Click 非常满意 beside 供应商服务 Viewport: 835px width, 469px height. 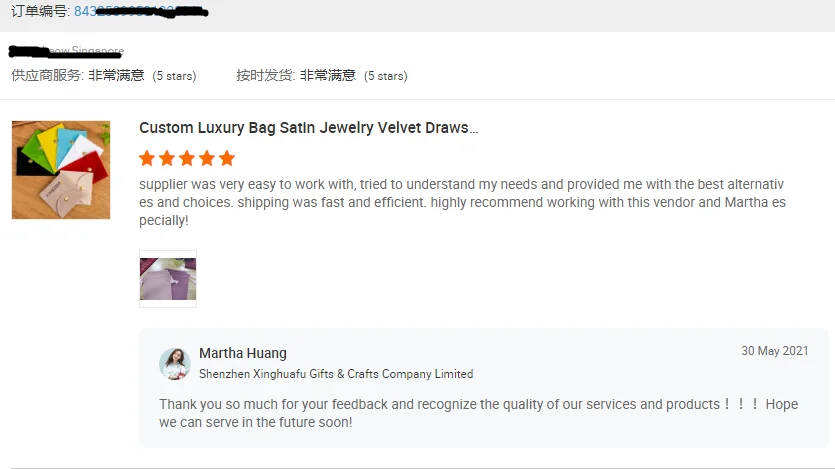pos(116,75)
